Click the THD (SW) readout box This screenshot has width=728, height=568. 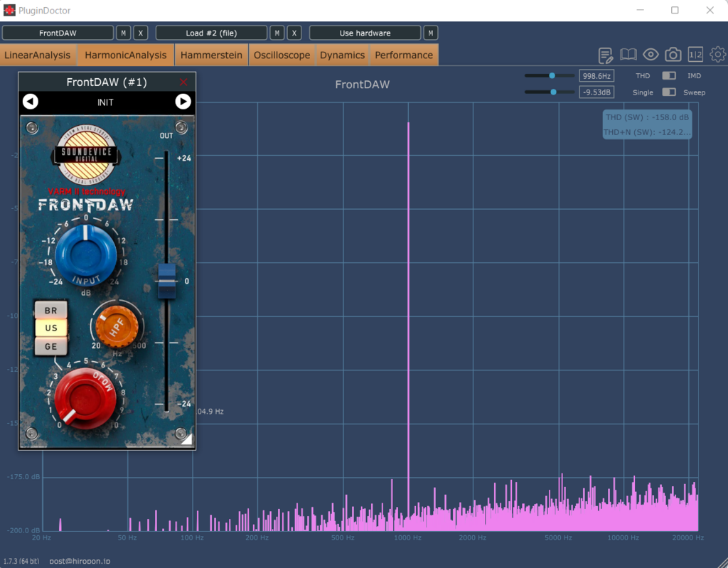(x=647, y=124)
